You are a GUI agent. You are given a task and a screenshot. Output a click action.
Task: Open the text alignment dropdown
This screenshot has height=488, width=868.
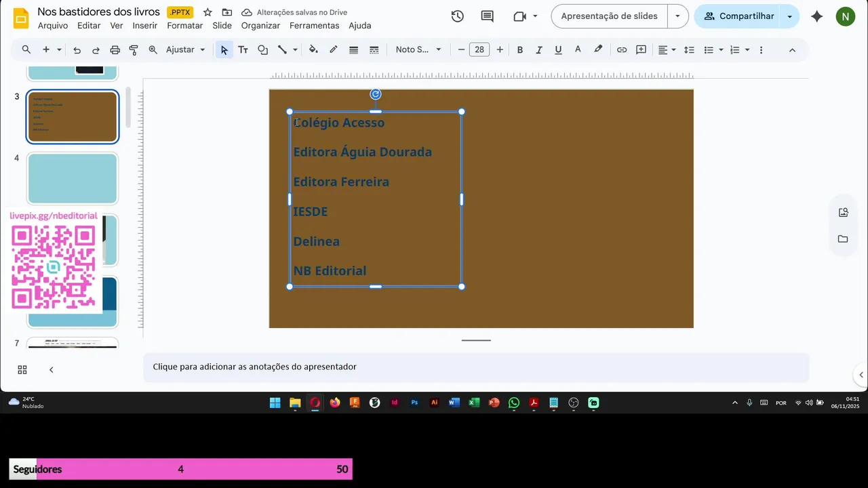coord(667,49)
